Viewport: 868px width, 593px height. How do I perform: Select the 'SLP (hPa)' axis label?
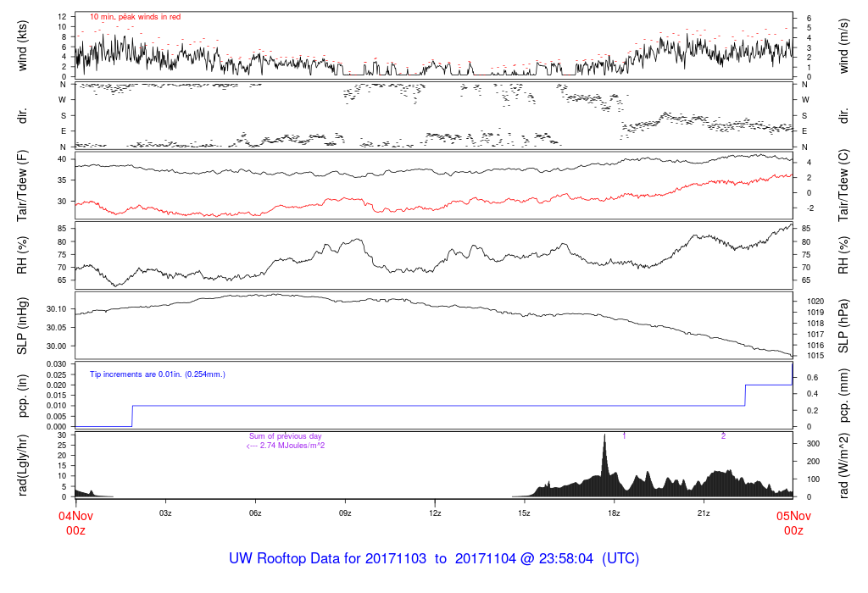coord(843,326)
